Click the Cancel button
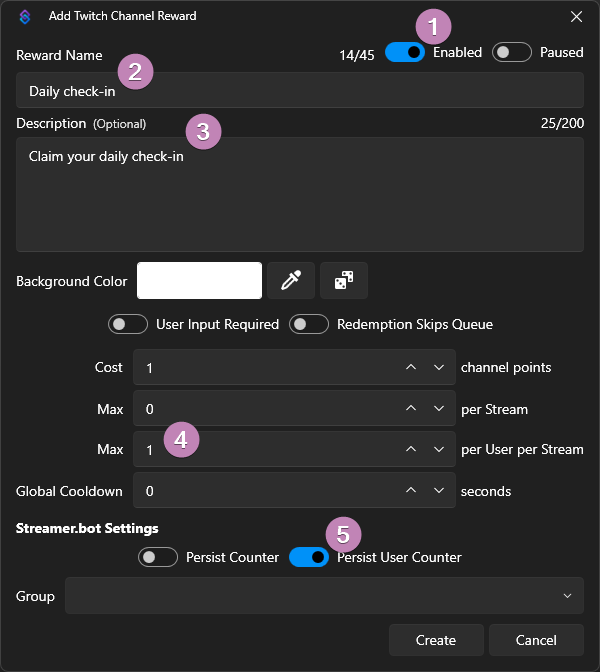 point(536,640)
